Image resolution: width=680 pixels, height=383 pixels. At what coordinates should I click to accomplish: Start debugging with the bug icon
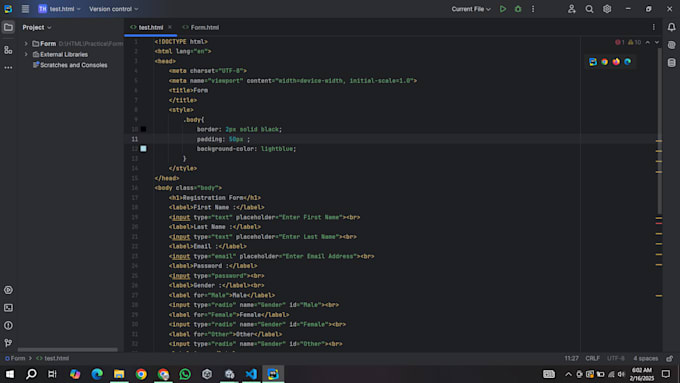tap(518, 9)
